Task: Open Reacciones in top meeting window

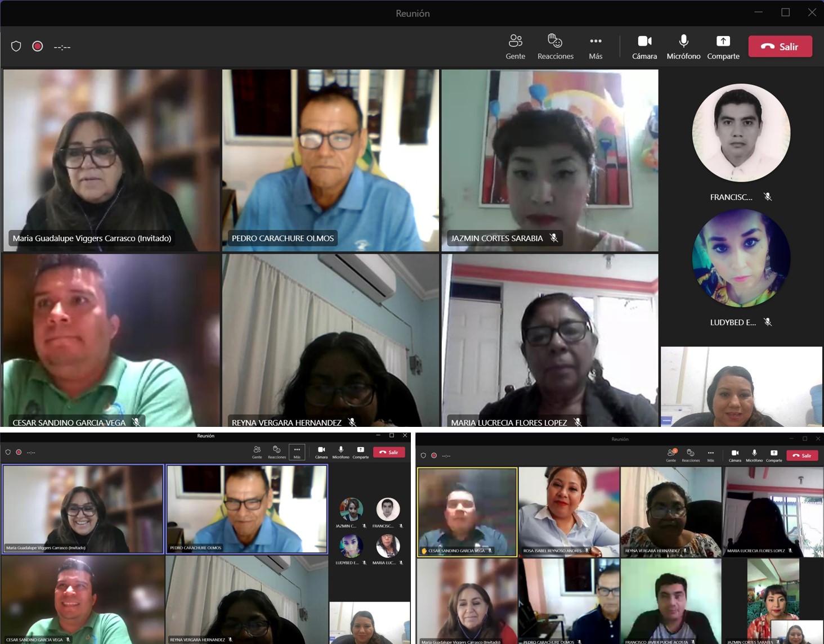Action: (555, 47)
